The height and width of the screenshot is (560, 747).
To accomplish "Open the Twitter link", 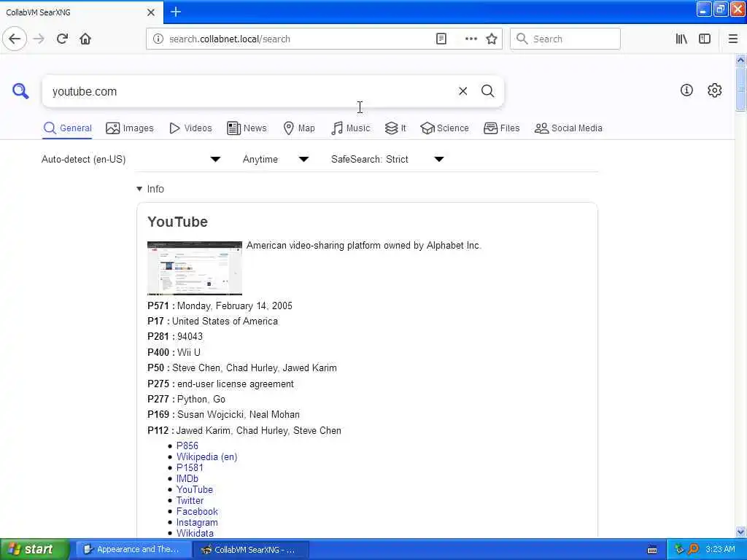I will tap(190, 500).
